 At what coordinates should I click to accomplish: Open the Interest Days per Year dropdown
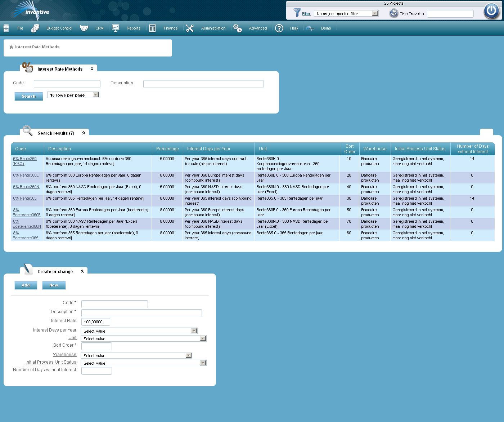coord(139,331)
